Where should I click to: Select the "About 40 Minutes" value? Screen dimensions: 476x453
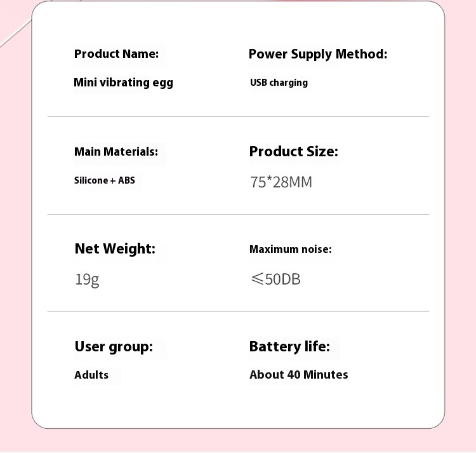(x=298, y=375)
